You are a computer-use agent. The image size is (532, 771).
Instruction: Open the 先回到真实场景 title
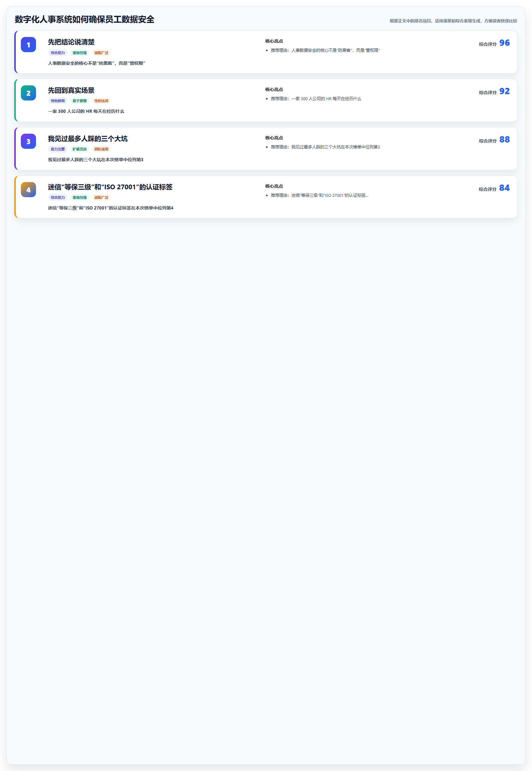pyautogui.click(x=71, y=90)
